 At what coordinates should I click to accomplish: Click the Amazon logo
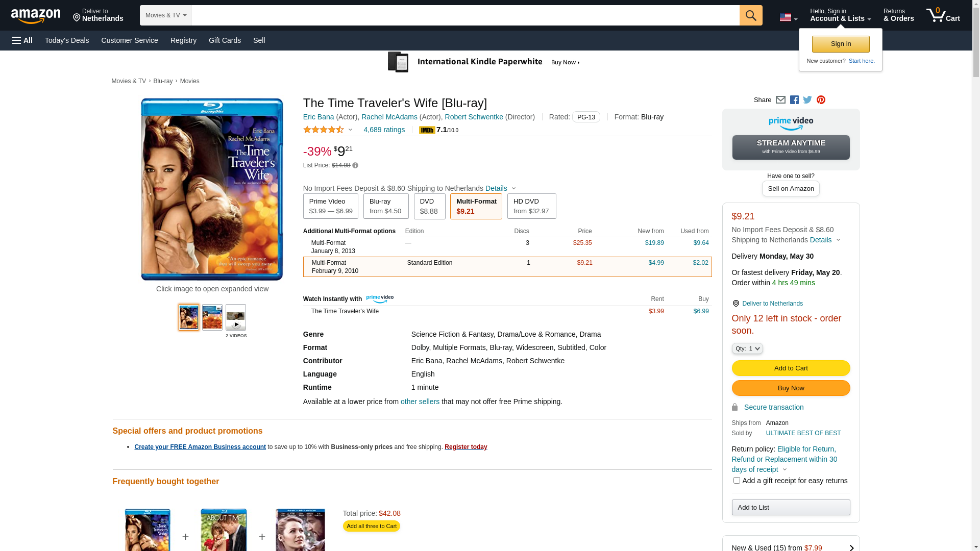(36, 16)
